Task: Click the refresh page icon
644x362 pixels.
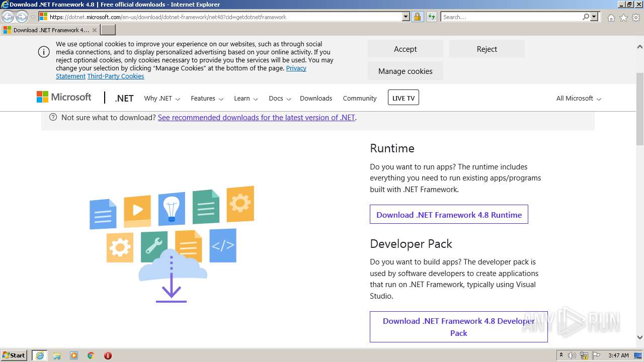Action: [x=432, y=17]
